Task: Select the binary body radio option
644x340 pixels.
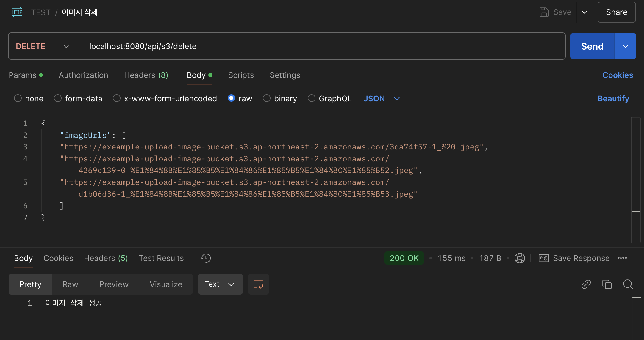Action: pyautogui.click(x=267, y=98)
